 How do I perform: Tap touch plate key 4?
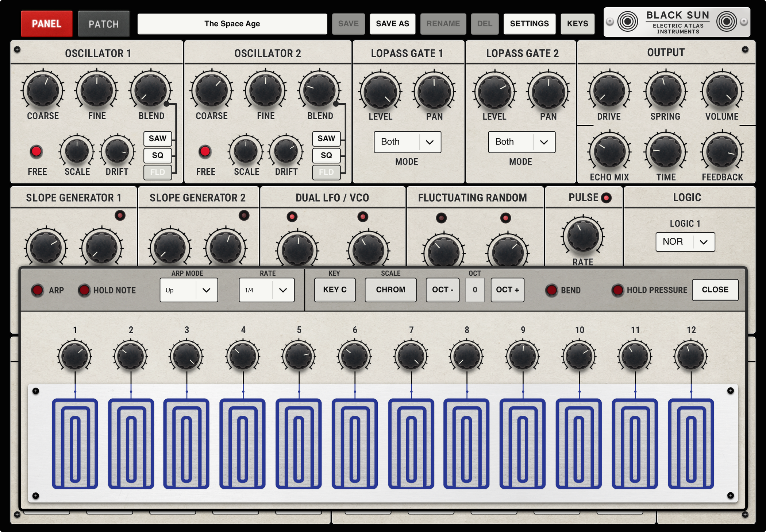click(x=243, y=443)
